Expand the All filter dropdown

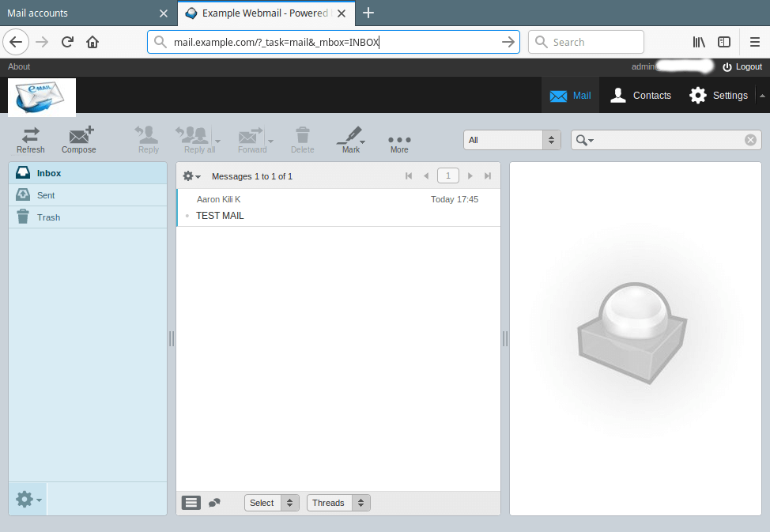511,140
